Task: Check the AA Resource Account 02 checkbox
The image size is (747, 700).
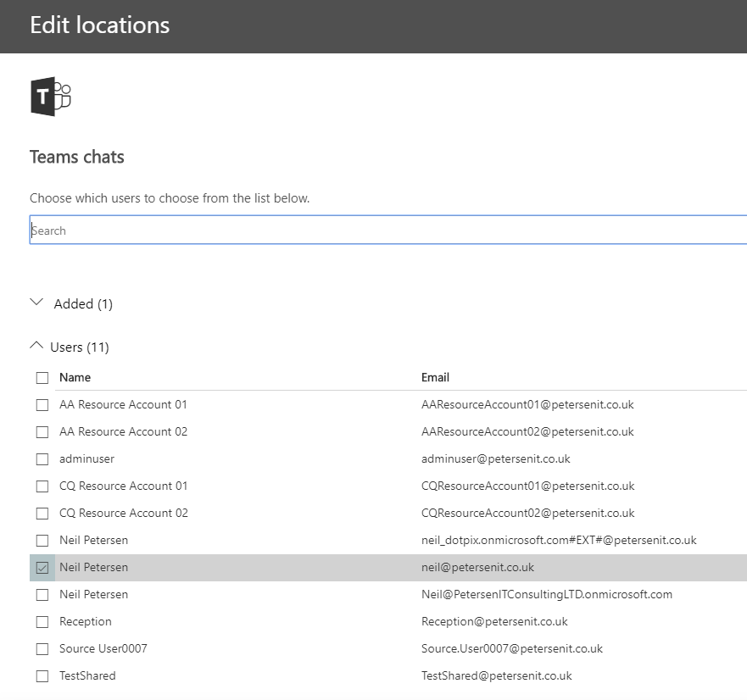Action: point(42,432)
